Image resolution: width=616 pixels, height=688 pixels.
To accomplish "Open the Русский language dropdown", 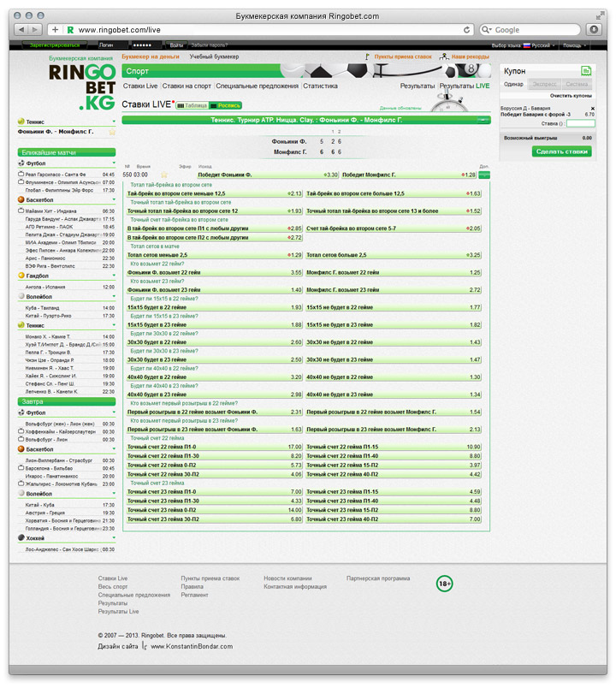I will tap(542, 45).
